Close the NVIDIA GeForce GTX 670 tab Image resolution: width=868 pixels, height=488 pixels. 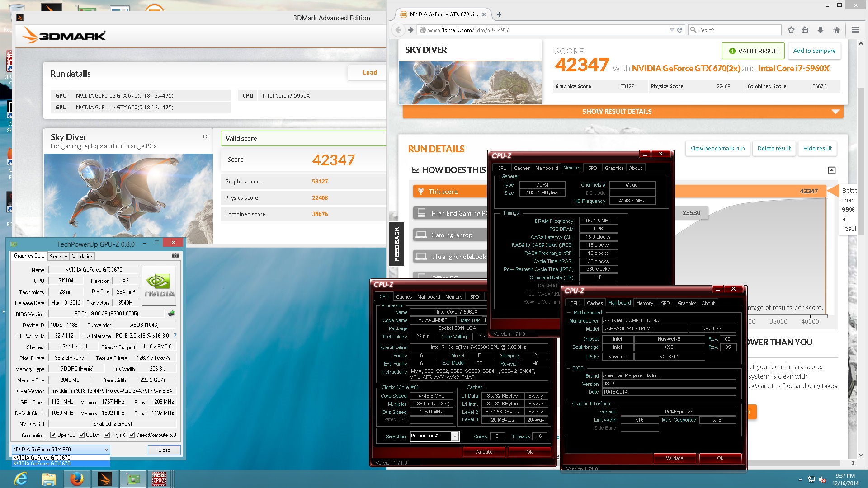pos(484,14)
